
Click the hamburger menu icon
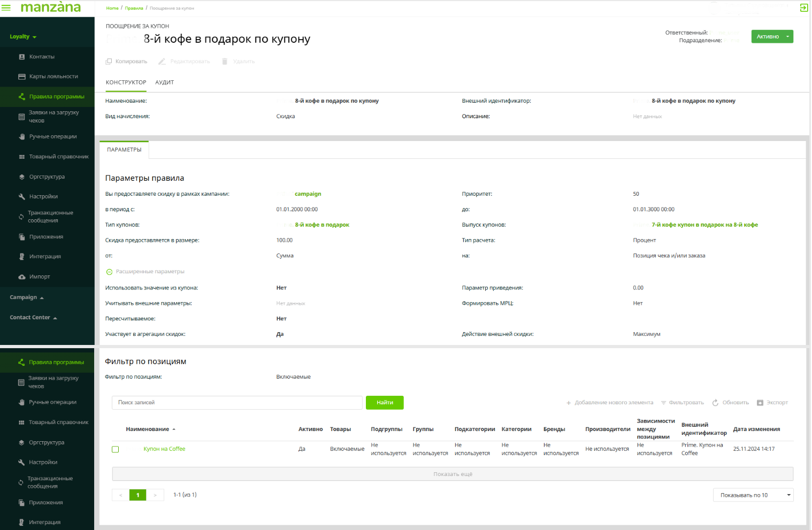coord(6,7)
